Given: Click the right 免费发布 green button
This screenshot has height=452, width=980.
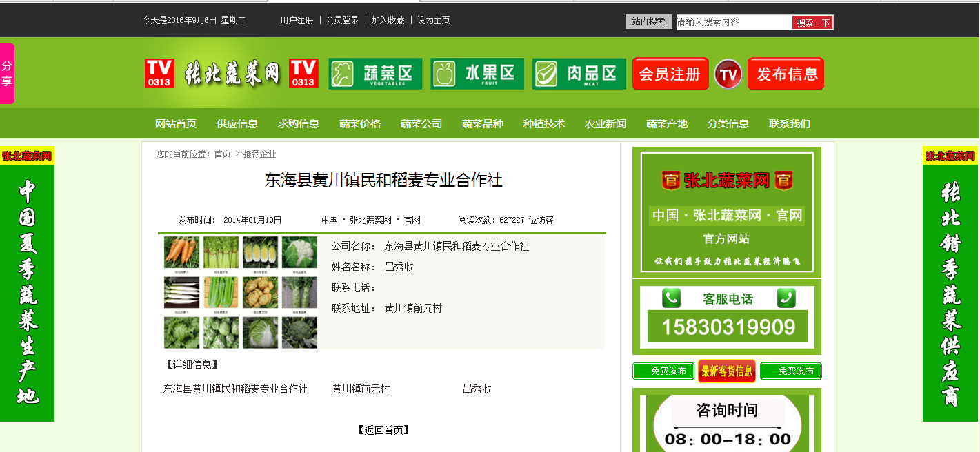Looking at the screenshot, I should tap(791, 371).
